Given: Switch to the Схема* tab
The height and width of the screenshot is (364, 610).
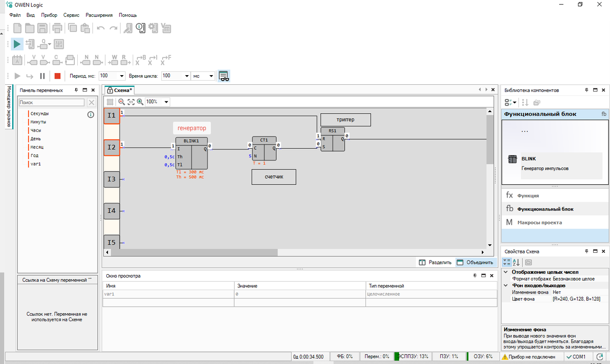Looking at the screenshot, I should pos(119,90).
